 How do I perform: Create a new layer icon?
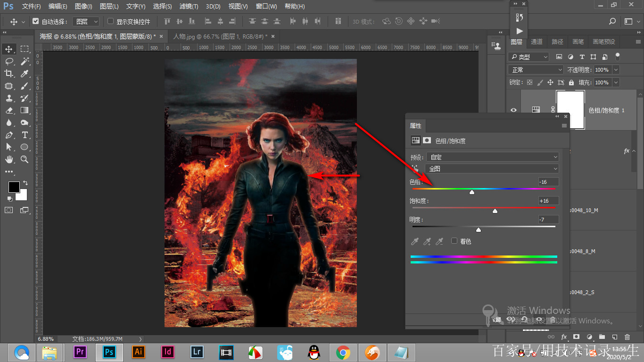pyautogui.click(x=614, y=337)
